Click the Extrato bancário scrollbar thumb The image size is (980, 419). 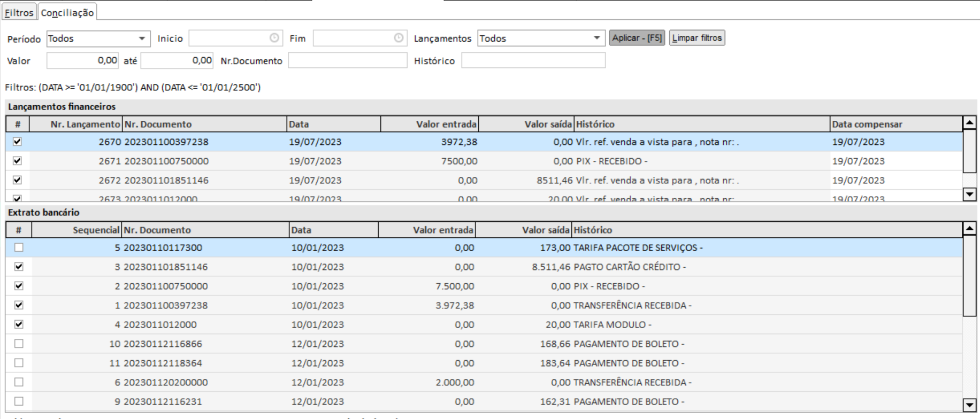(969, 275)
